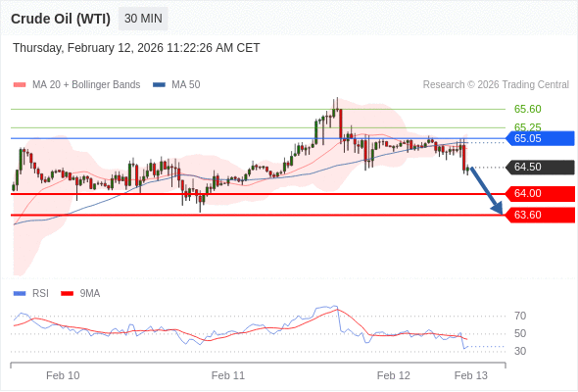The width and height of the screenshot is (578, 392).
Task: Click the RSI 30 level label
Action: pyautogui.click(x=520, y=351)
